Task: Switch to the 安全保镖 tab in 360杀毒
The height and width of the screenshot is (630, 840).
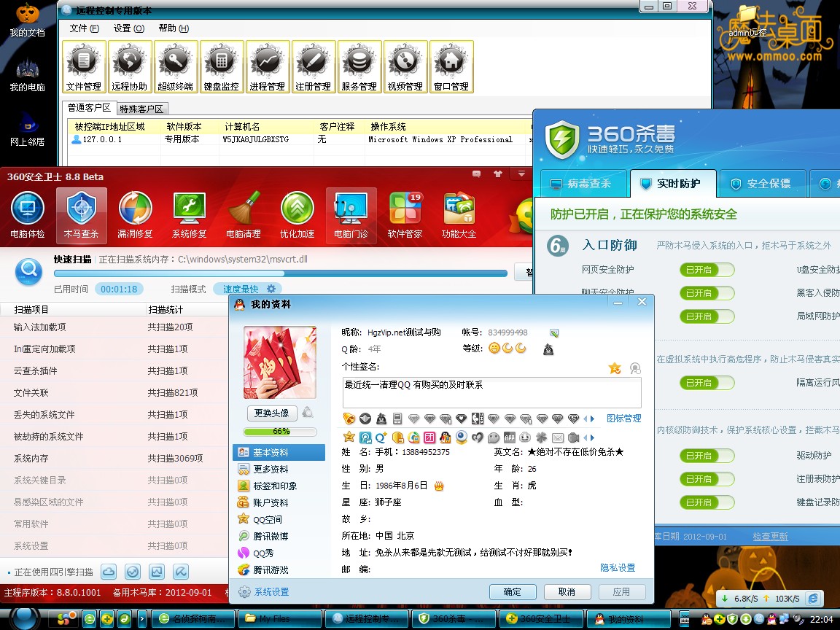Action: coord(763,184)
